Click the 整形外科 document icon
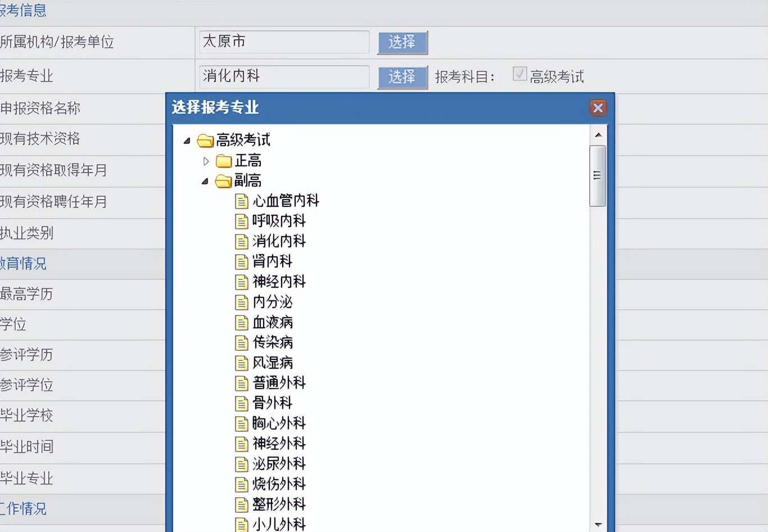 (241, 504)
